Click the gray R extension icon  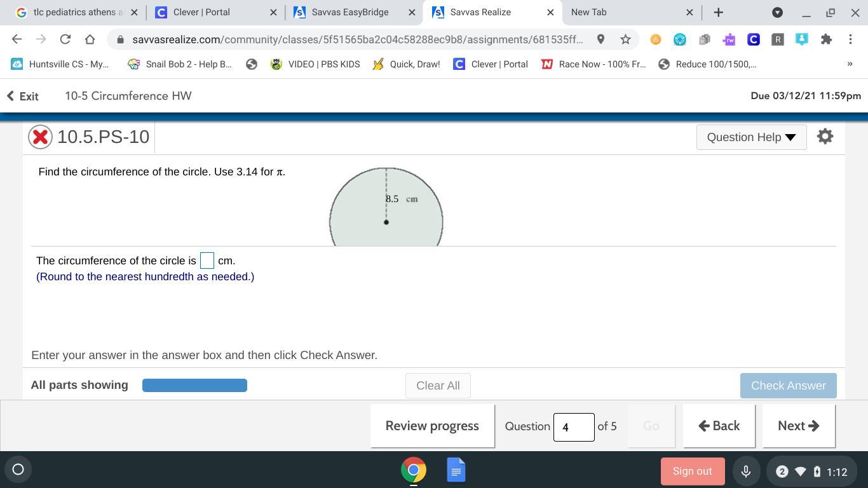point(777,39)
